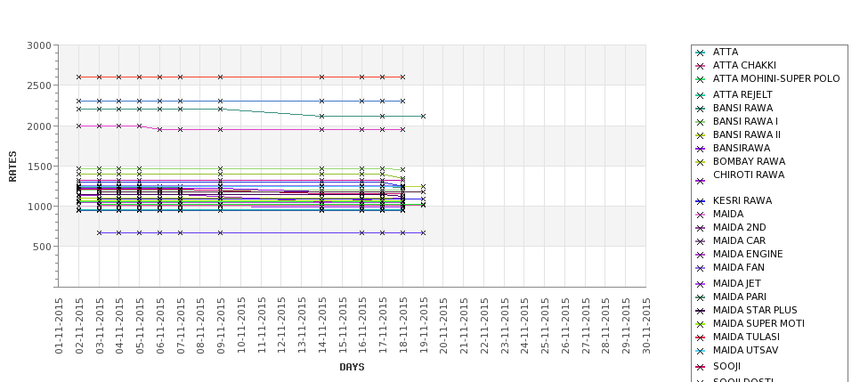Click the 05-11-2015 date label
Image resolution: width=868 pixels, height=382 pixels.
[140, 326]
